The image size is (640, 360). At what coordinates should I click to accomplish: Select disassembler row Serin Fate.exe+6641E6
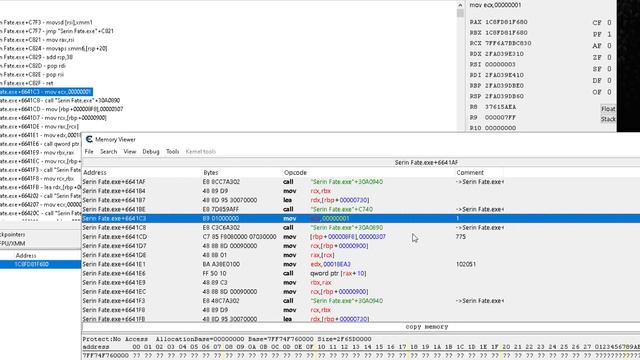click(x=361, y=273)
